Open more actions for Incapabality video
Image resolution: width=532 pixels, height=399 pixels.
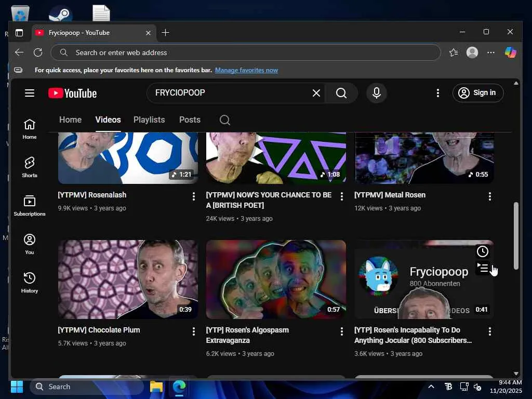point(489,331)
